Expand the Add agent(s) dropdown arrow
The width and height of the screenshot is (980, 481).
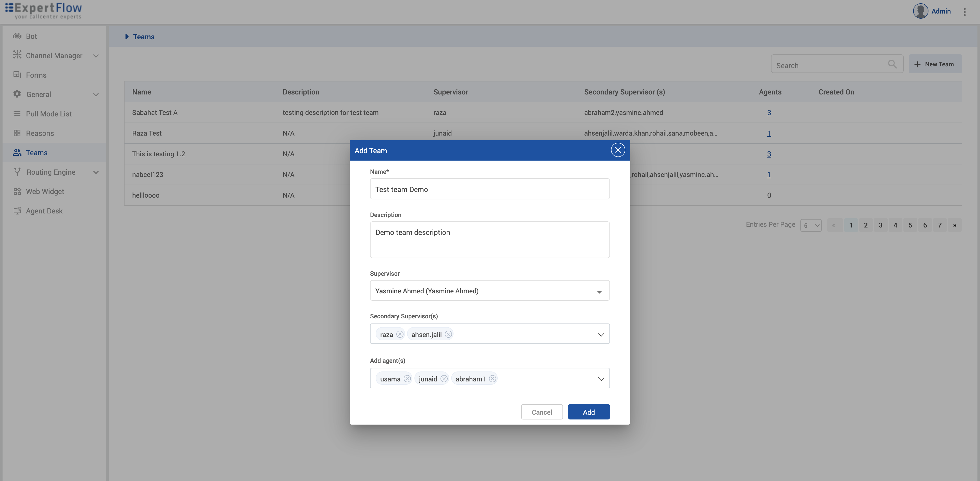click(x=601, y=379)
